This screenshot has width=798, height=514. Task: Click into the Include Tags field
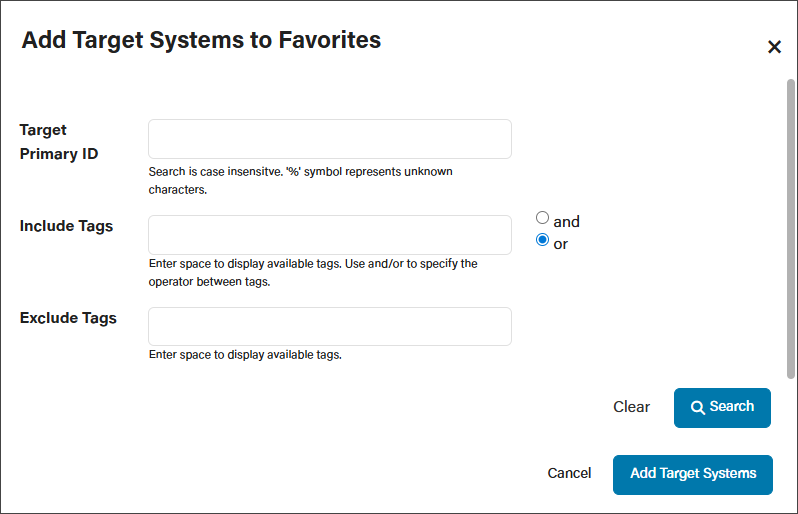(330, 235)
